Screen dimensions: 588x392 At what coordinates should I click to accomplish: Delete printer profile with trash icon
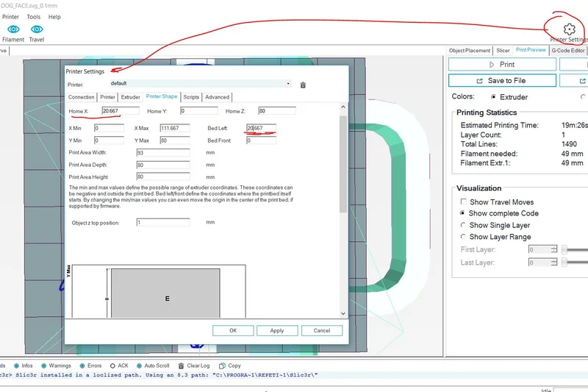tap(303, 85)
